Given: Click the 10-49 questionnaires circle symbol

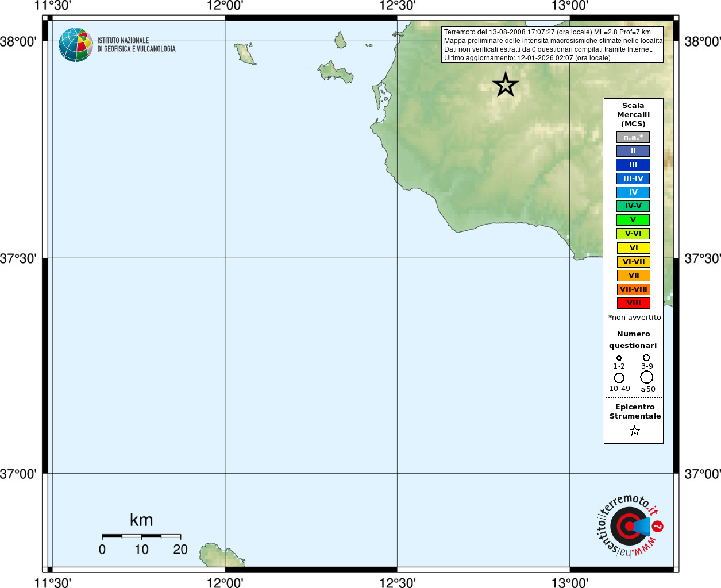Looking at the screenshot, I should coord(619,378).
